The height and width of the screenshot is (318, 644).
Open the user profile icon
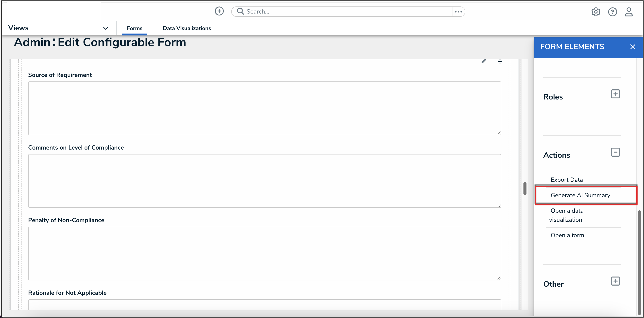[629, 12]
